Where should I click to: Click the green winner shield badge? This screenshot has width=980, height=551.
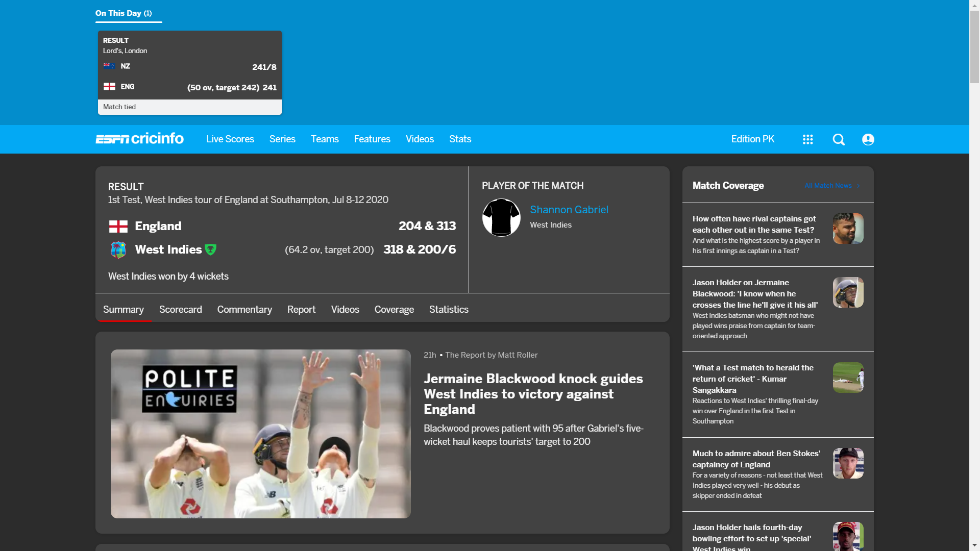[210, 249]
